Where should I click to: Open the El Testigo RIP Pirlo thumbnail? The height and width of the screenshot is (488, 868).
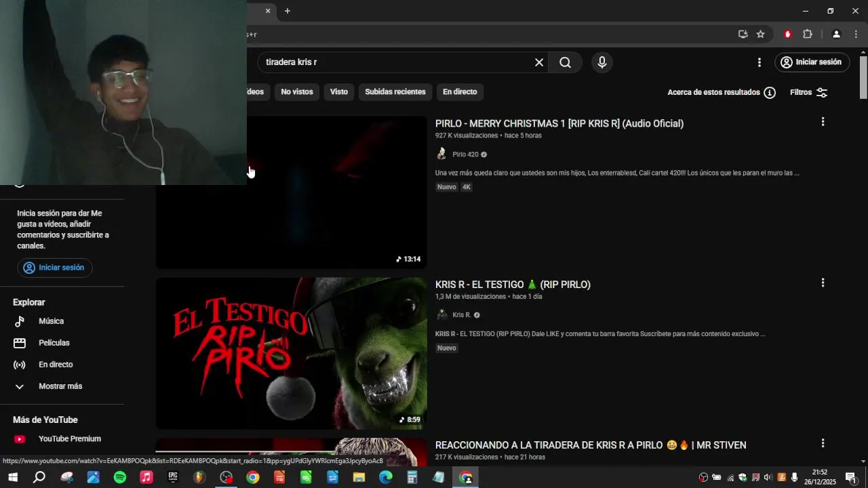pyautogui.click(x=292, y=353)
